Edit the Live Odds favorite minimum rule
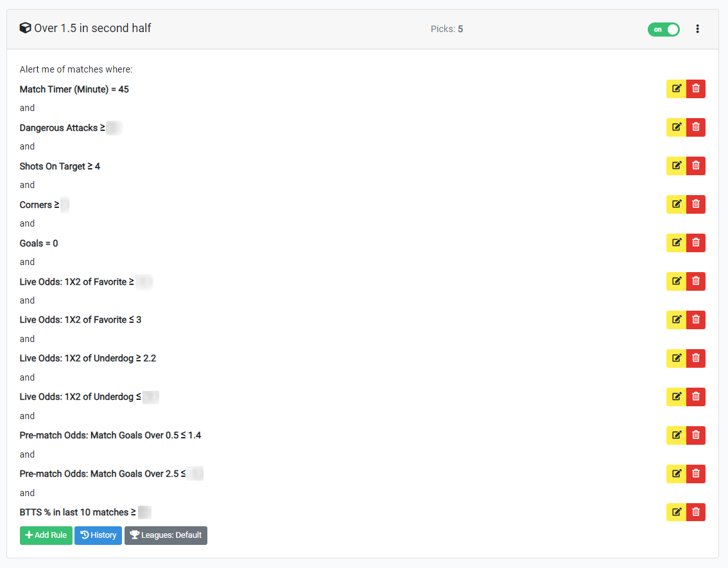This screenshot has height=568, width=728. click(x=676, y=281)
